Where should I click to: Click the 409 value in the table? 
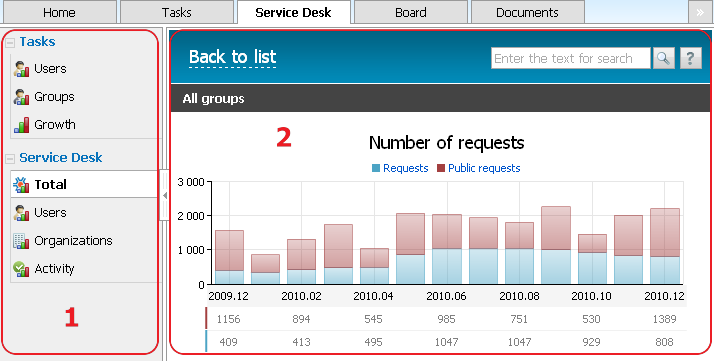(x=228, y=342)
